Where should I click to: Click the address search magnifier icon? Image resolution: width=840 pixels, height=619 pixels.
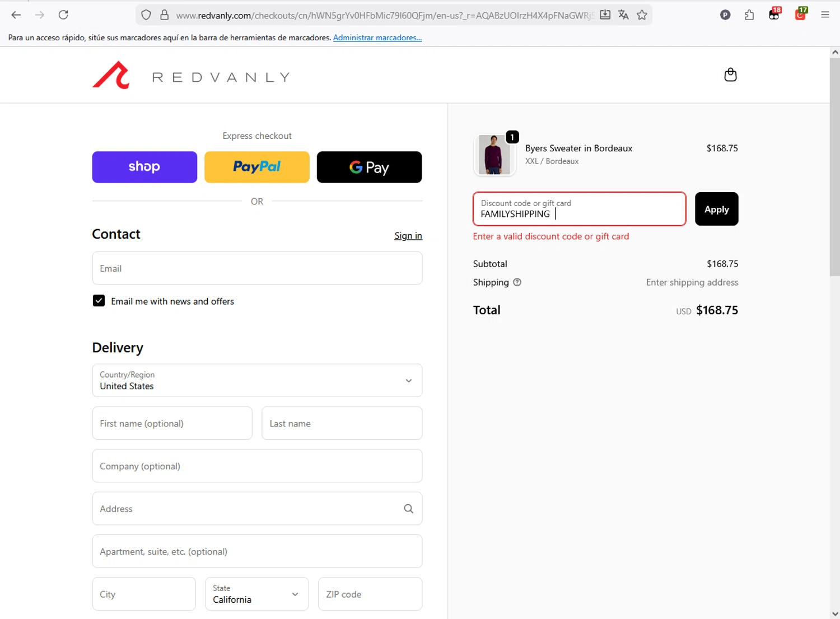409,509
